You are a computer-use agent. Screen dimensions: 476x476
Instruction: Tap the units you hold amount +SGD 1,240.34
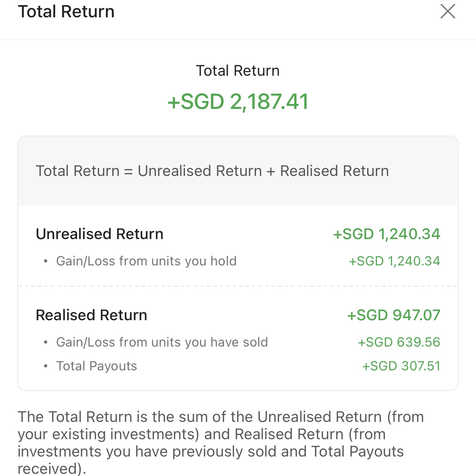(395, 261)
